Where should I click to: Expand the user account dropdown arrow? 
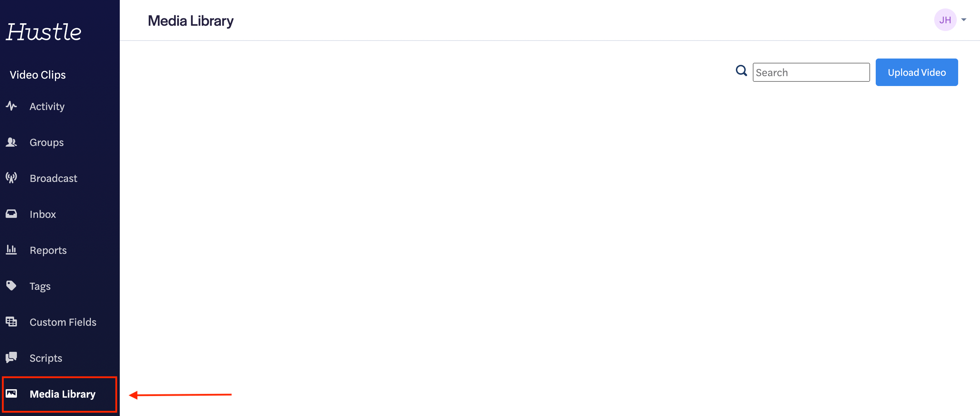(x=964, y=20)
